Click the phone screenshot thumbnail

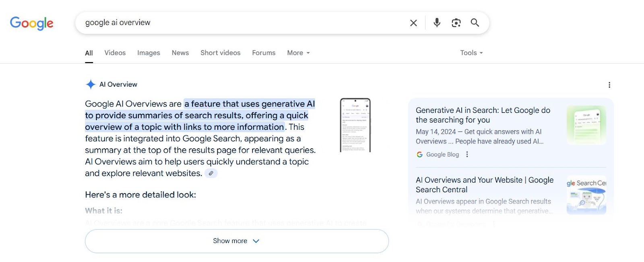[x=355, y=125]
